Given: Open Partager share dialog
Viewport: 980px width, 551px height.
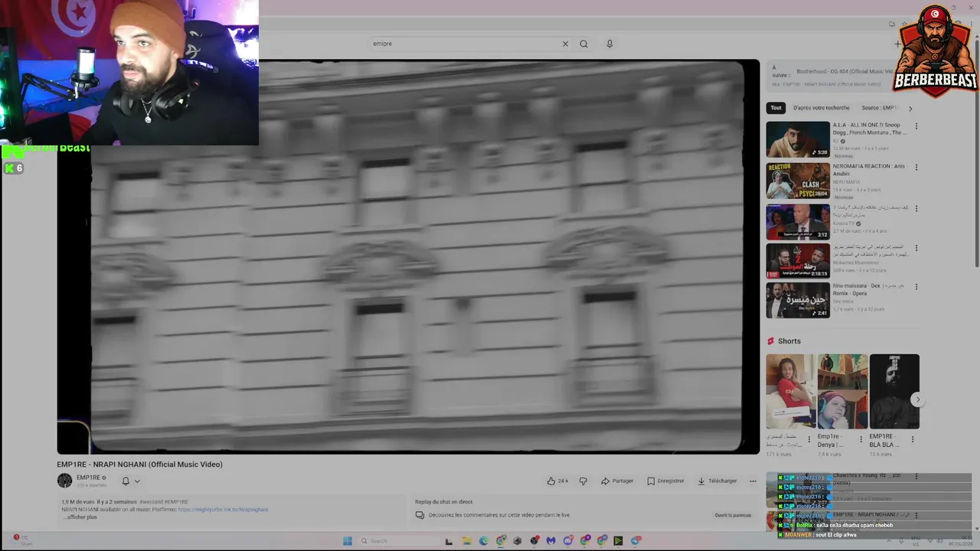Looking at the screenshot, I should (x=617, y=481).
